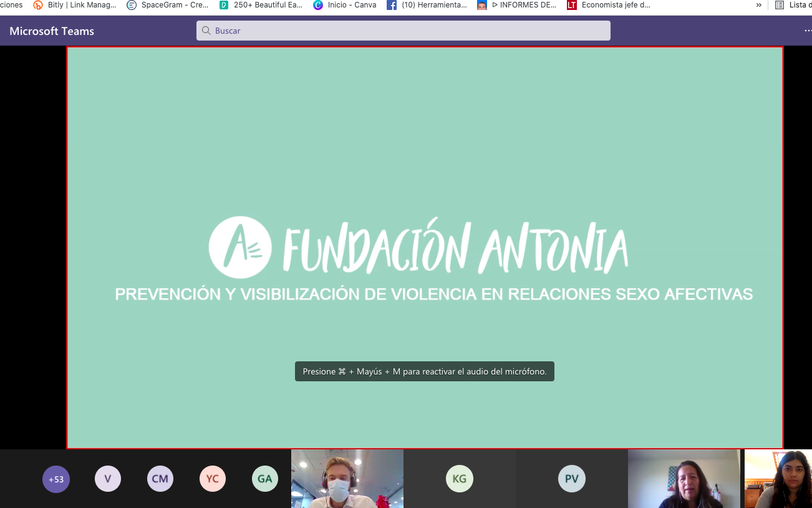Open the Economista jefe bookmark
Viewport: 812px width, 508px height.
609,5
